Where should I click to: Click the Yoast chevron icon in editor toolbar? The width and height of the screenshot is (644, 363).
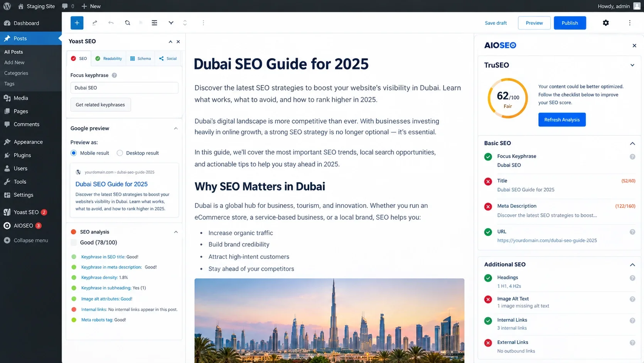(x=171, y=23)
